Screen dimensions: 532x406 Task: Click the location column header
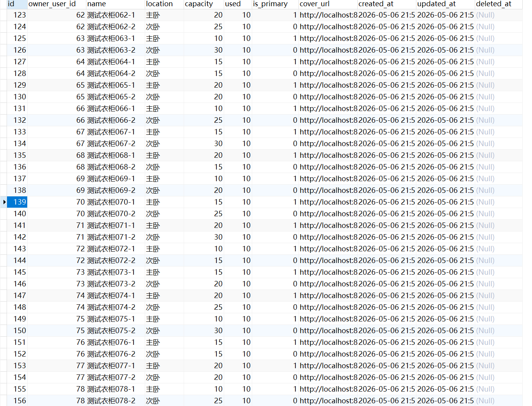[164, 4]
